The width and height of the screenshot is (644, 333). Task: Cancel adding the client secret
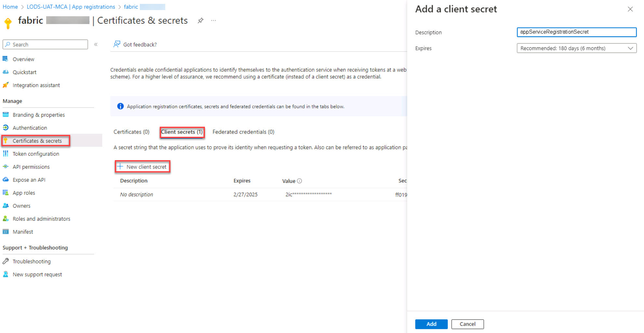click(467, 324)
